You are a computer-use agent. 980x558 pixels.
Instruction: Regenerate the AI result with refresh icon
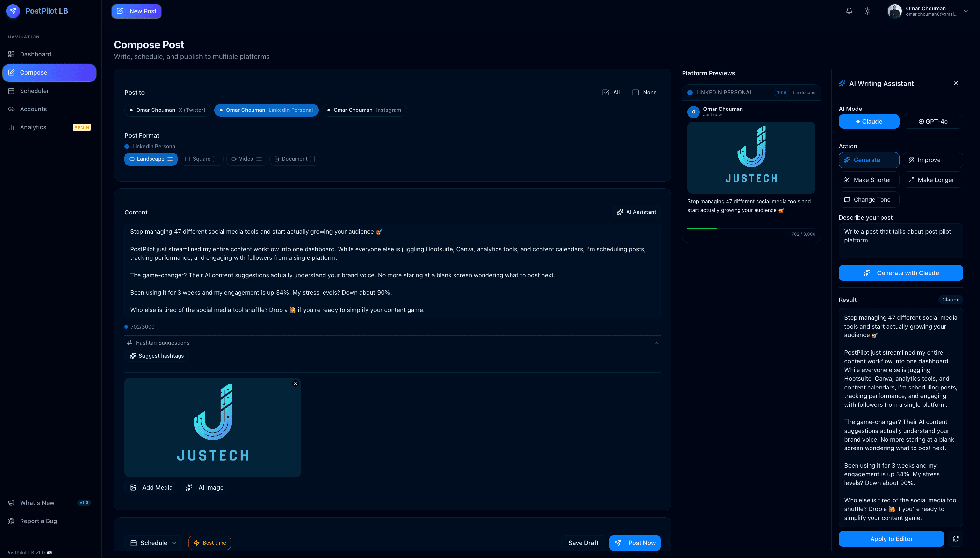(956, 539)
